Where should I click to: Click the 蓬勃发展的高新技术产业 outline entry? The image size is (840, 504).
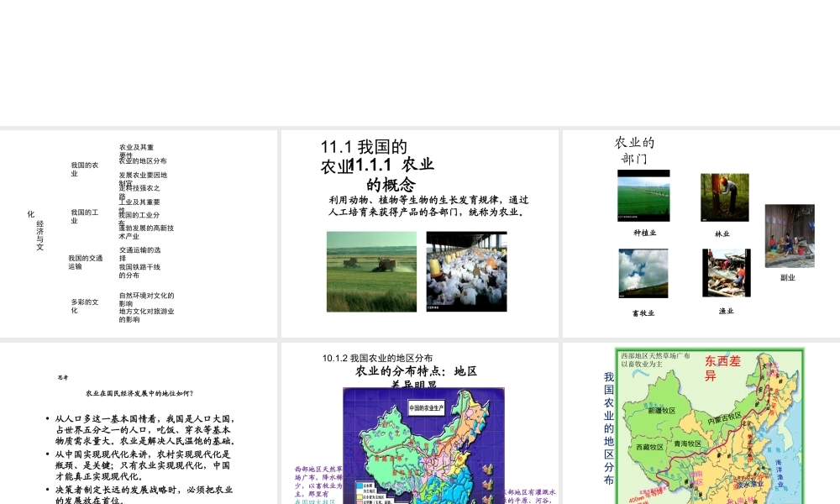(x=146, y=232)
